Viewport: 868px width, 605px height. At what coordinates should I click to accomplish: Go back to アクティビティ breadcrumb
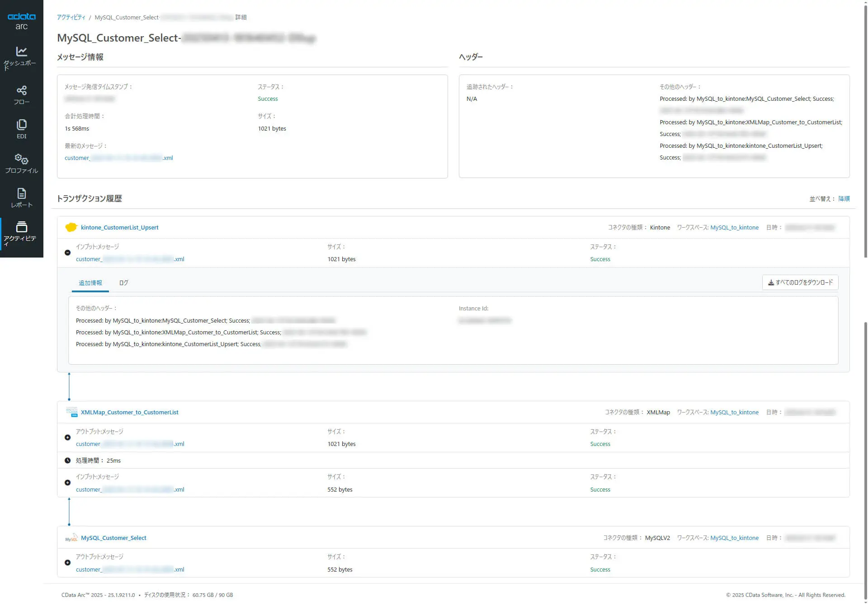pyautogui.click(x=71, y=17)
